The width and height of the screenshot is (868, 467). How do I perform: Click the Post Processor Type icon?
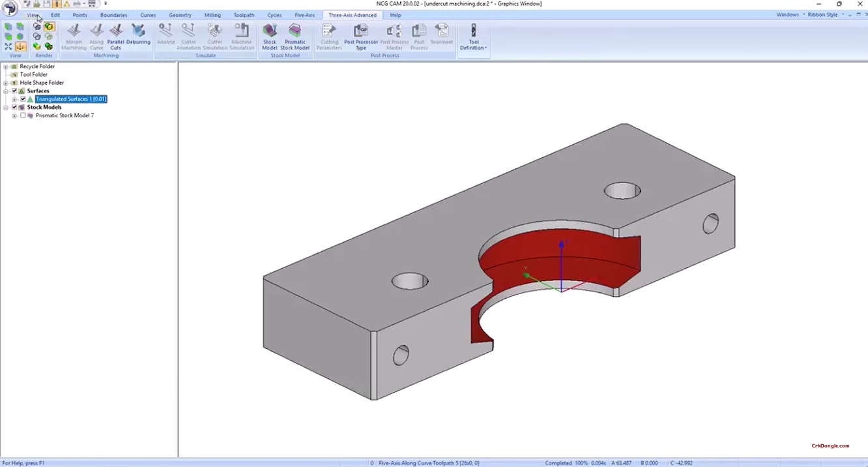360,36
